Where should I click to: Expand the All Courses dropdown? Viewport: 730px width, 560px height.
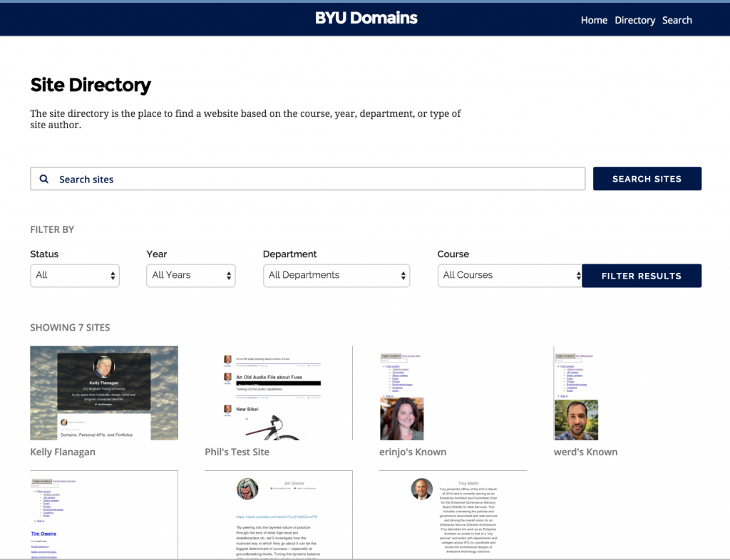[510, 275]
